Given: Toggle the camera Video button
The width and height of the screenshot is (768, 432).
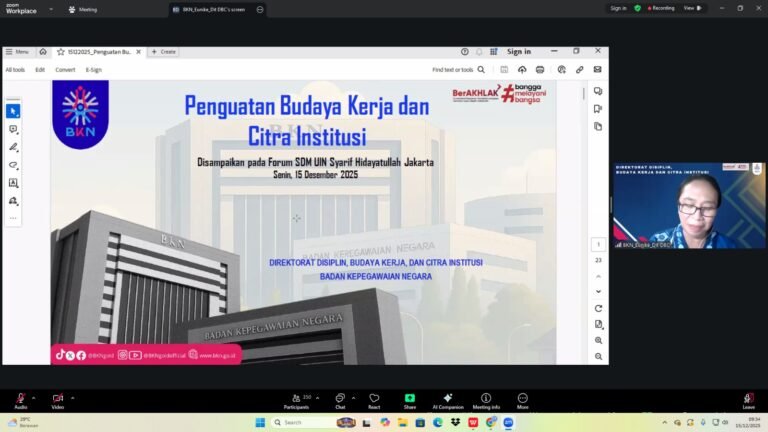Looking at the screenshot, I should pyautogui.click(x=58, y=400).
